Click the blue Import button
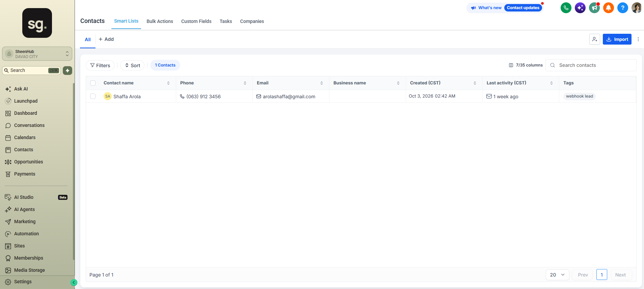The width and height of the screenshot is (644, 289). click(x=617, y=39)
